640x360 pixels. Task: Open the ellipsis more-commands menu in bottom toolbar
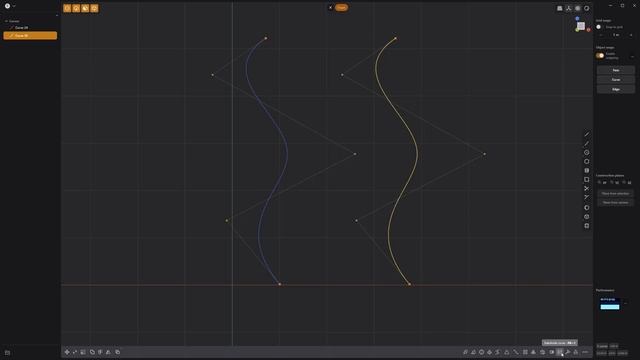click(x=585, y=352)
